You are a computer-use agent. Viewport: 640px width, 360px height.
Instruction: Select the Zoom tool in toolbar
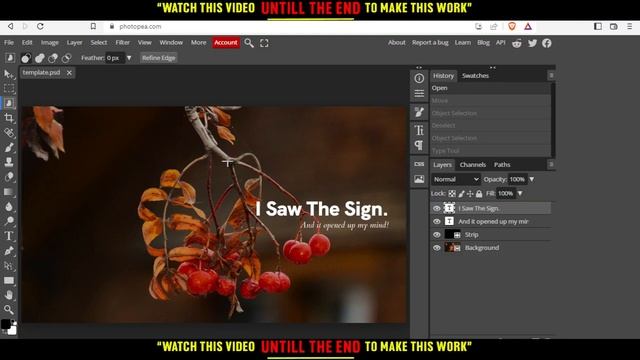coord(9,310)
